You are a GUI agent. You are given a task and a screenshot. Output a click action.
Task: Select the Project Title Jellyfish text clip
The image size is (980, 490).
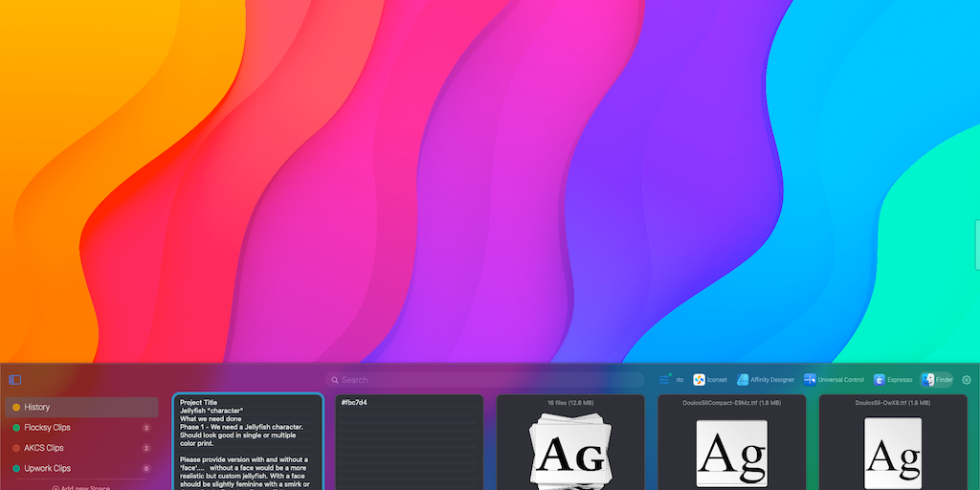(x=248, y=442)
